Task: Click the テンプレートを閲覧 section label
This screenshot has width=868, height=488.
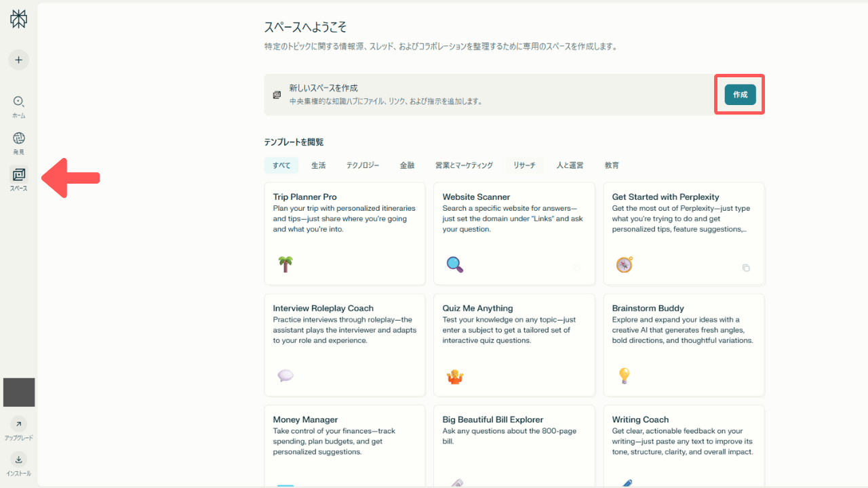Action: click(x=294, y=142)
